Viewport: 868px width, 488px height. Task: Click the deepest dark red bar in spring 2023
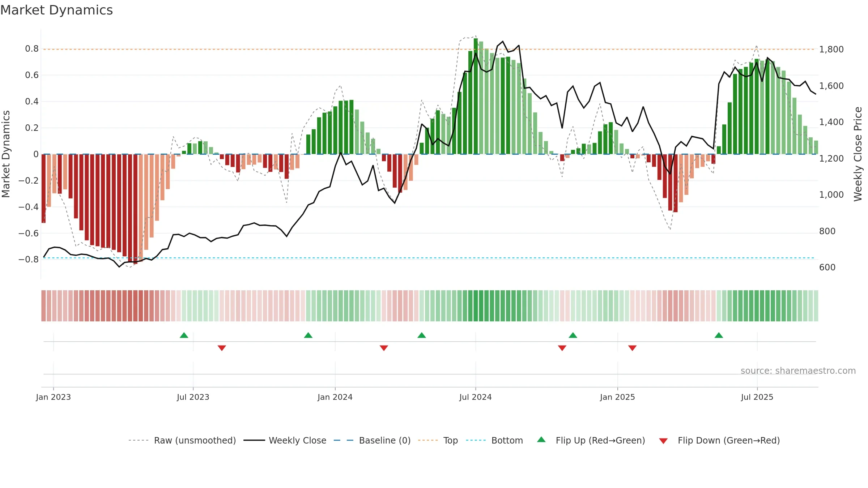click(x=135, y=209)
